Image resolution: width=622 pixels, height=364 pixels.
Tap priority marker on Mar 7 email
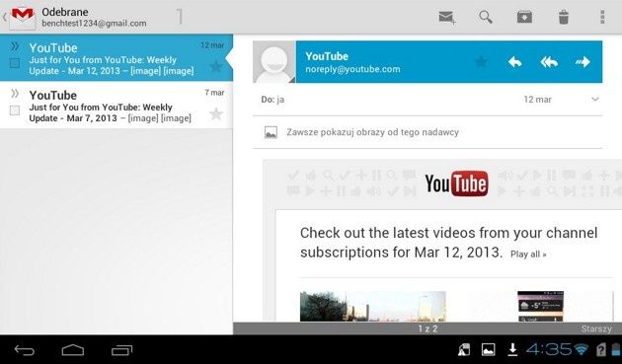(15, 94)
